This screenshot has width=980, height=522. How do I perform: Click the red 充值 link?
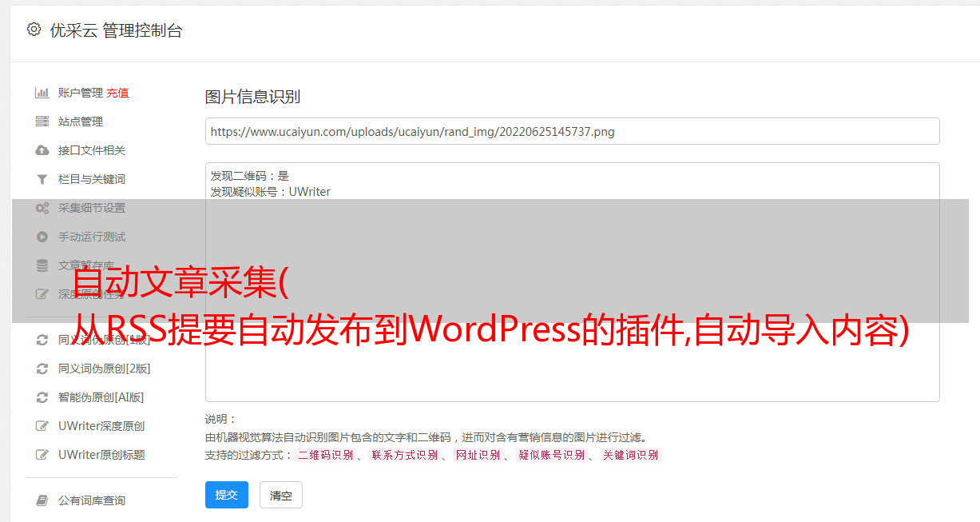[117, 93]
